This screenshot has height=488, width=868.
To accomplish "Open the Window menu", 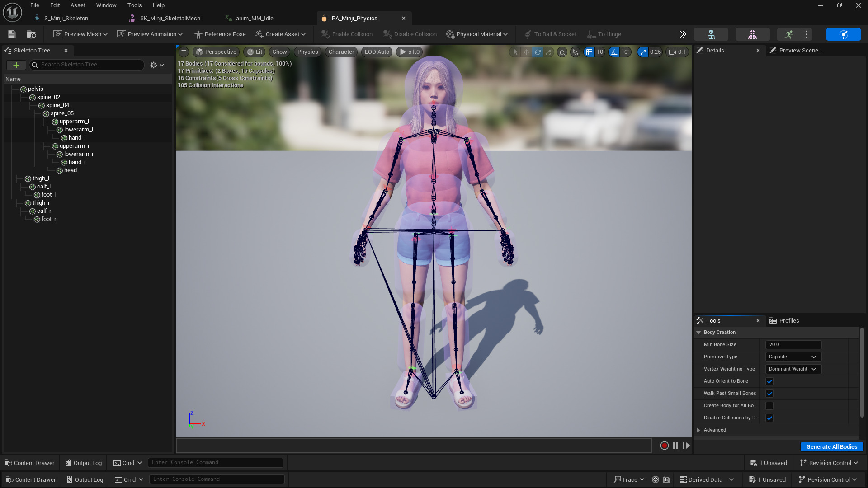I will [106, 5].
